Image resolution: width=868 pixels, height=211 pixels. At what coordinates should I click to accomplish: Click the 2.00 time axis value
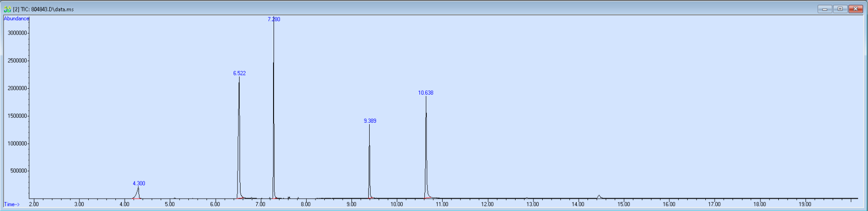point(34,204)
